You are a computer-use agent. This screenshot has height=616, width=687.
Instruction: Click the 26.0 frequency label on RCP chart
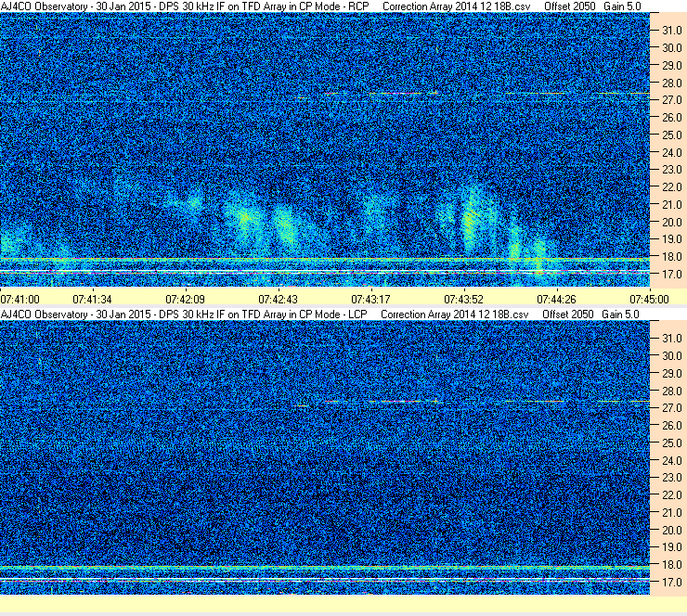coord(671,118)
